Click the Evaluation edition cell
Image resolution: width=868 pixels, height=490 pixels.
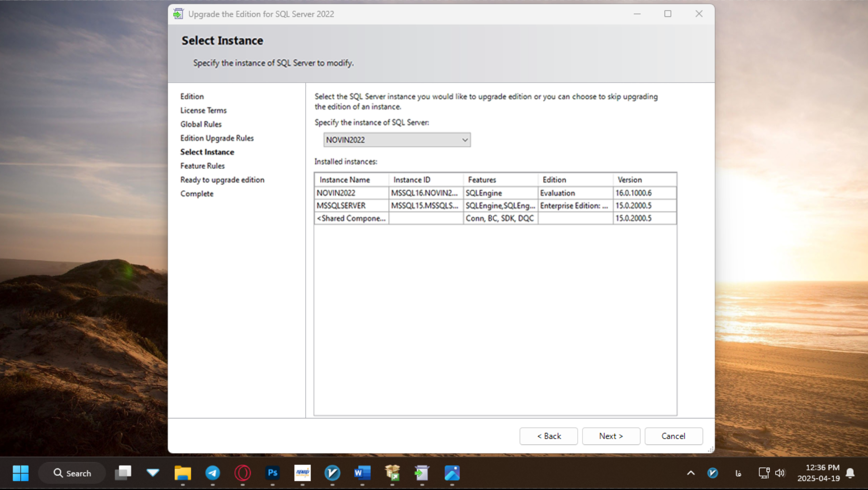pos(575,193)
